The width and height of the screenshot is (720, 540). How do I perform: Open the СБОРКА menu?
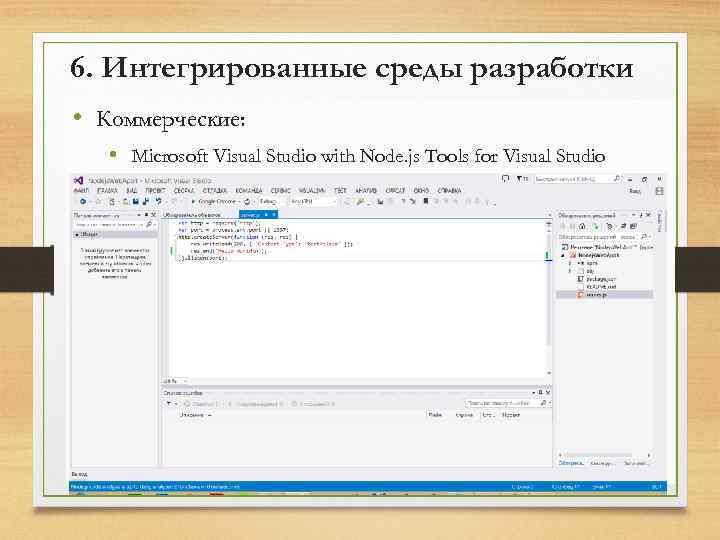click(184, 191)
